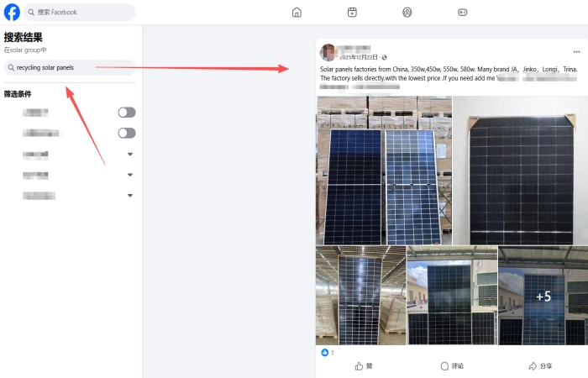Focus the 搜索 Facebook search field
The width and height of the screenshot is (588, 378).
80,12
